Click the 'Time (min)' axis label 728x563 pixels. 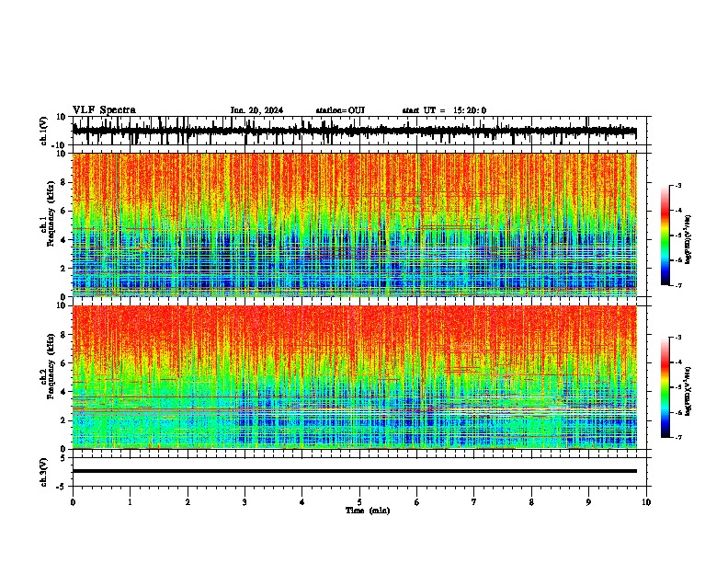coord(368,511)
